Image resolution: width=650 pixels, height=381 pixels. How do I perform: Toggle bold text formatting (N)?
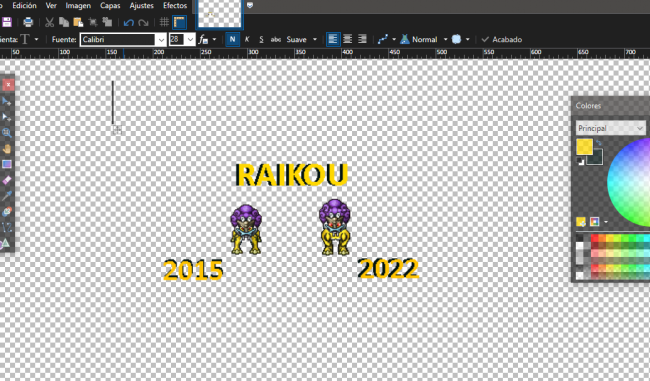coord(232,39)
